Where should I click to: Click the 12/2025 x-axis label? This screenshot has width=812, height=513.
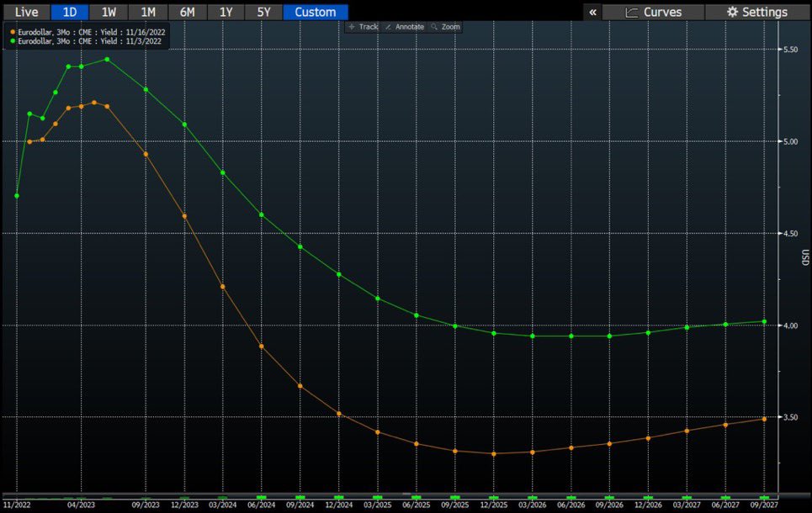(494, 505)
